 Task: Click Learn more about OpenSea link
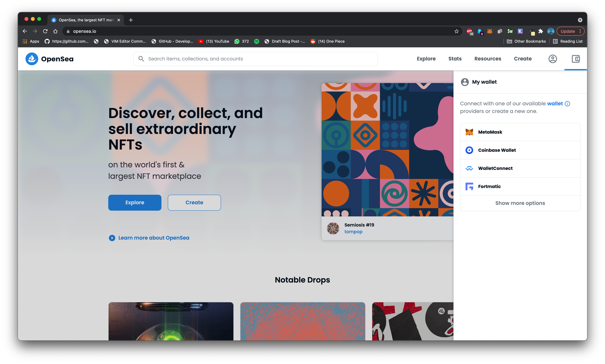click(x=154, y=238)
